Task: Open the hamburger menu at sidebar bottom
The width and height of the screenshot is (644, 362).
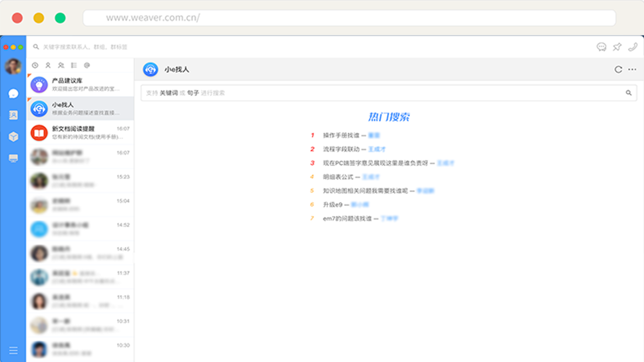Action: click(x=13, y=350)
